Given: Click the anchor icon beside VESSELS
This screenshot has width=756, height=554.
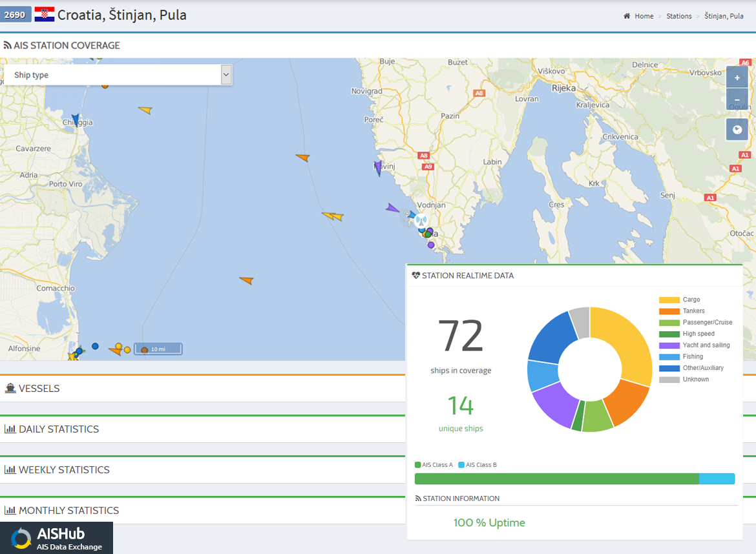Looking at the screenshot, I should pyautogui.click(x=12, y=388).
